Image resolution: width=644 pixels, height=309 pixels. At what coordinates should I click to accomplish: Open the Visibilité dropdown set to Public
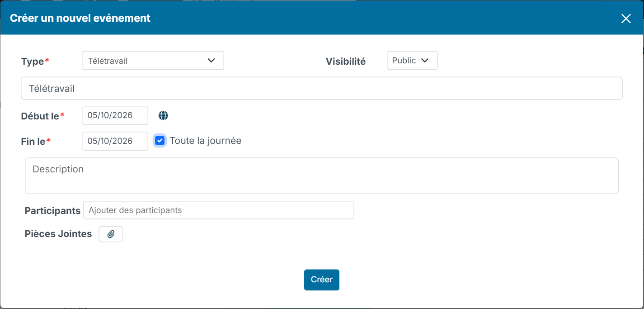412,61
